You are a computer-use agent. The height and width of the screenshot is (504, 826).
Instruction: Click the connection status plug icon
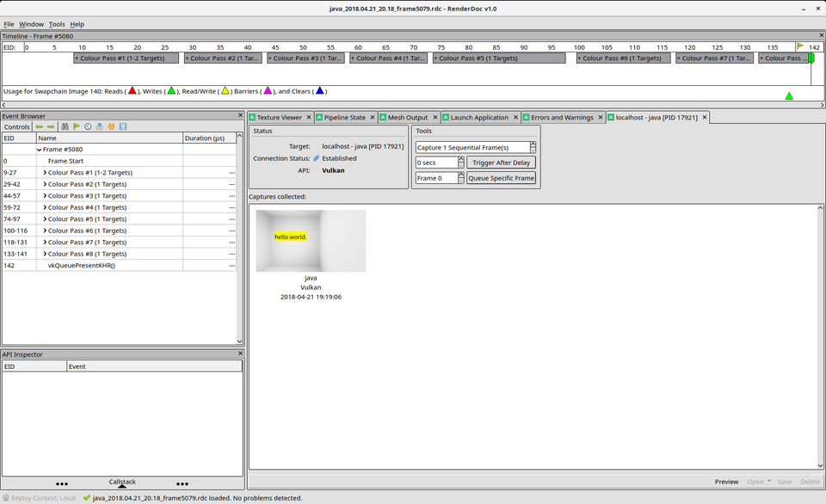(316, 158)
